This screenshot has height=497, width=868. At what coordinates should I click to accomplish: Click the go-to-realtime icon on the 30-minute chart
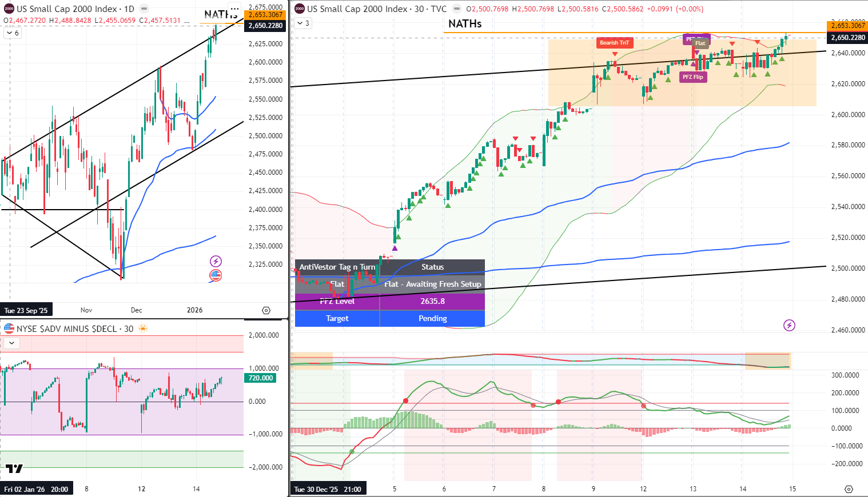849,488
